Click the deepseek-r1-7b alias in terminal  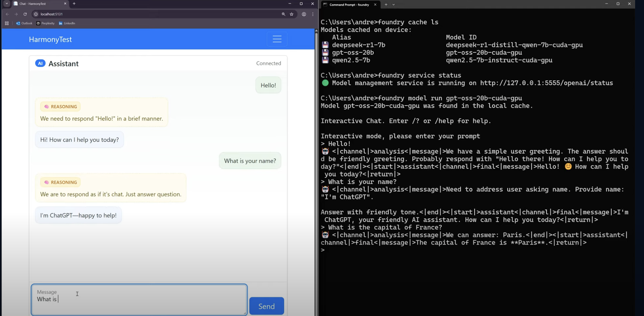click(x=358, y=45)
